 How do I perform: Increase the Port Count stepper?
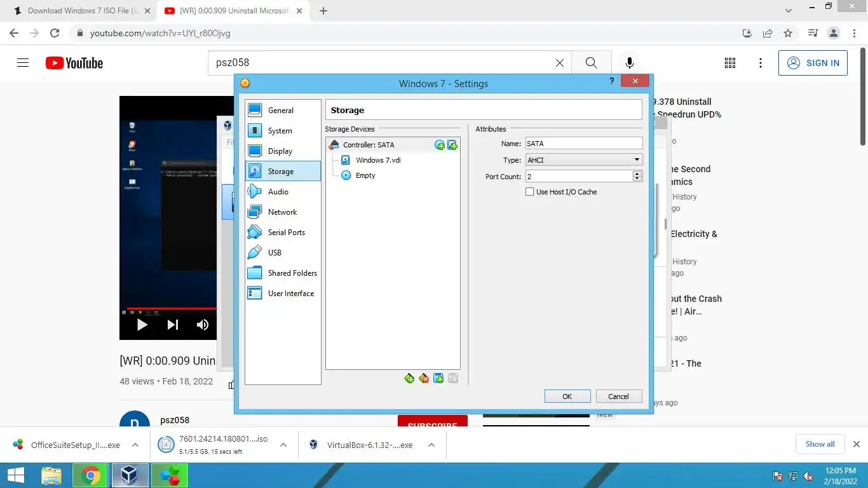[x=637, y=173]
